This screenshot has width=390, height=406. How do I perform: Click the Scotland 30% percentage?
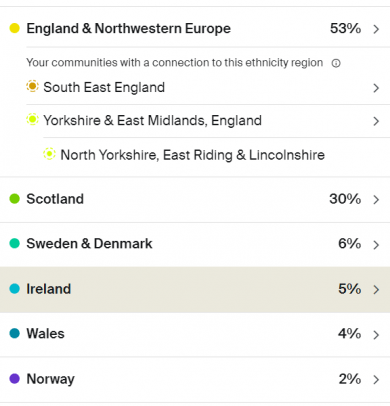coord(345,199)
